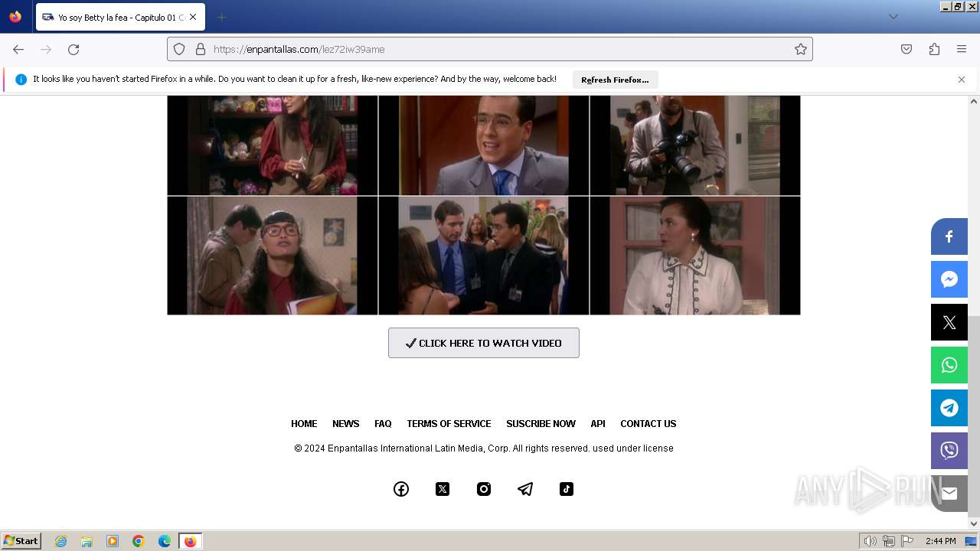Open Chrome from the taskbar
The width and height of the screenshot is (980, 551).
tap(139, 541)
